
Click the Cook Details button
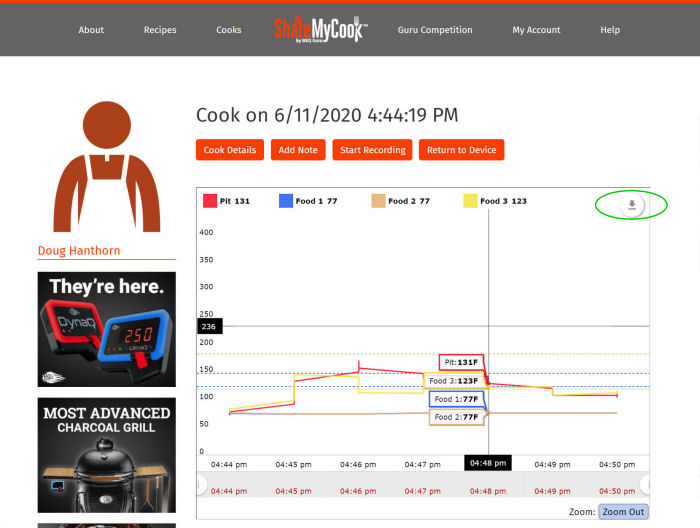tap(230, 150)
